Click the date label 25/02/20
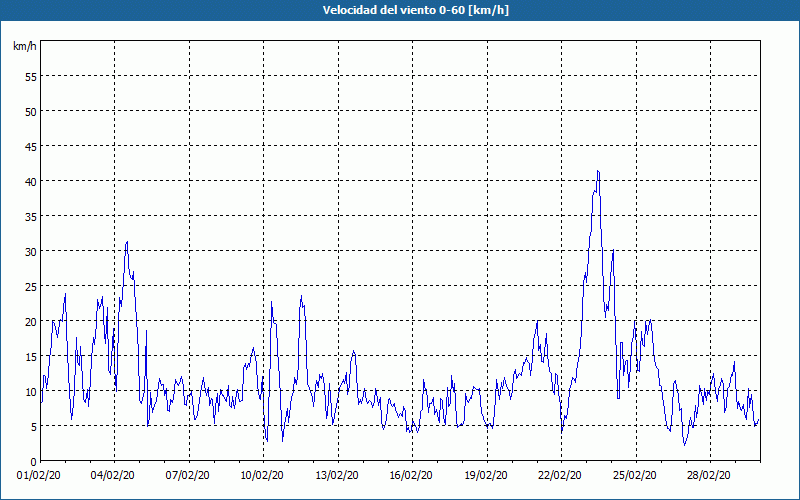Image resolution: width=800 pixels, height=500 pixels. (x=634, y=476)
